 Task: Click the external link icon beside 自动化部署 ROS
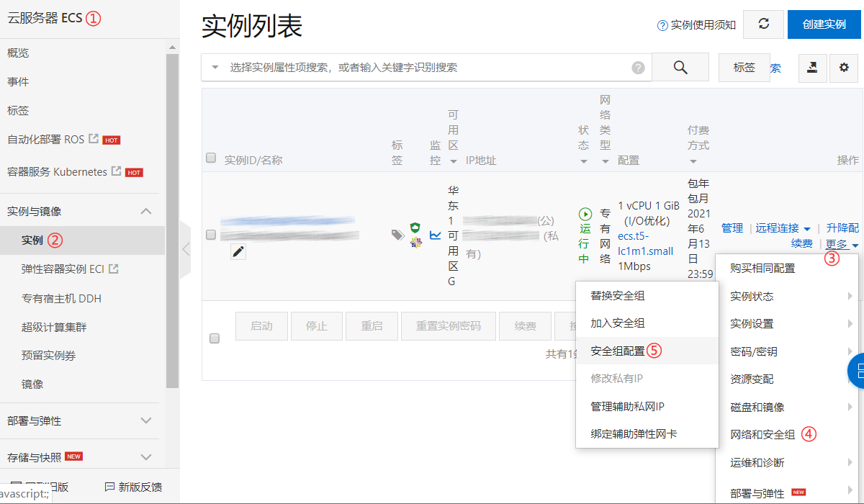coord(94,138)
